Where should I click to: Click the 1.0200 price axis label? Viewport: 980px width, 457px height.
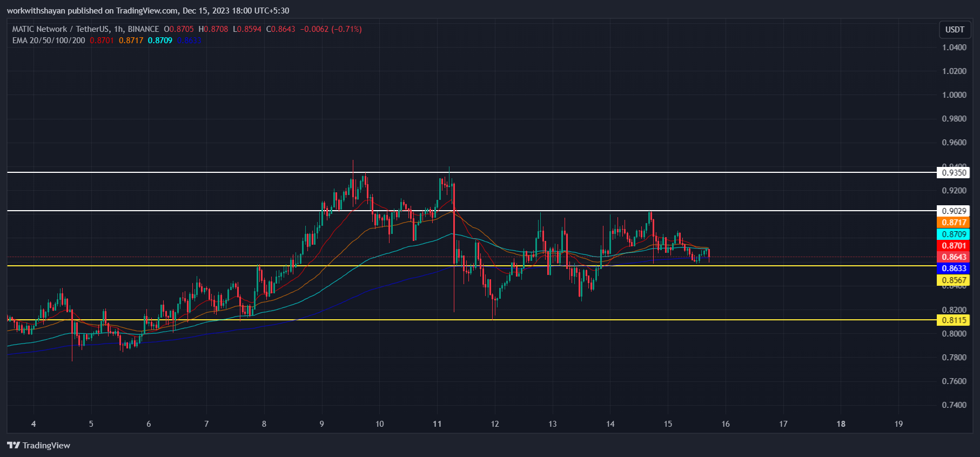coord(954,71)
